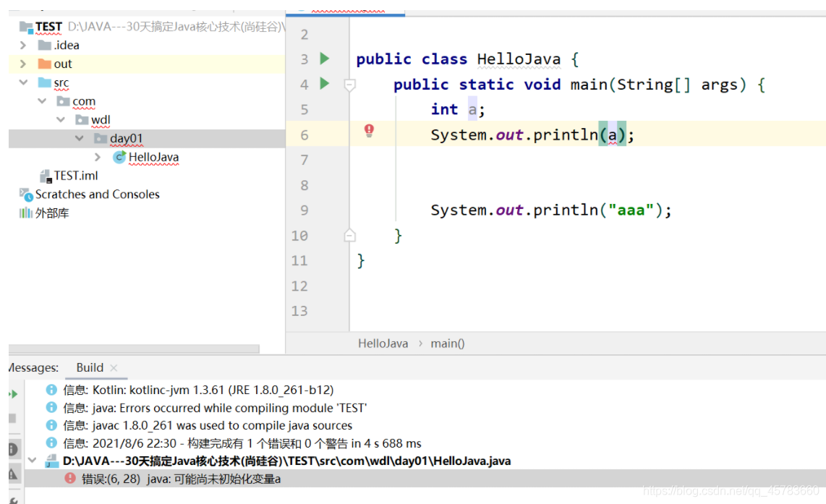Click the 'int' keyword on line 5

coord(444,109)
